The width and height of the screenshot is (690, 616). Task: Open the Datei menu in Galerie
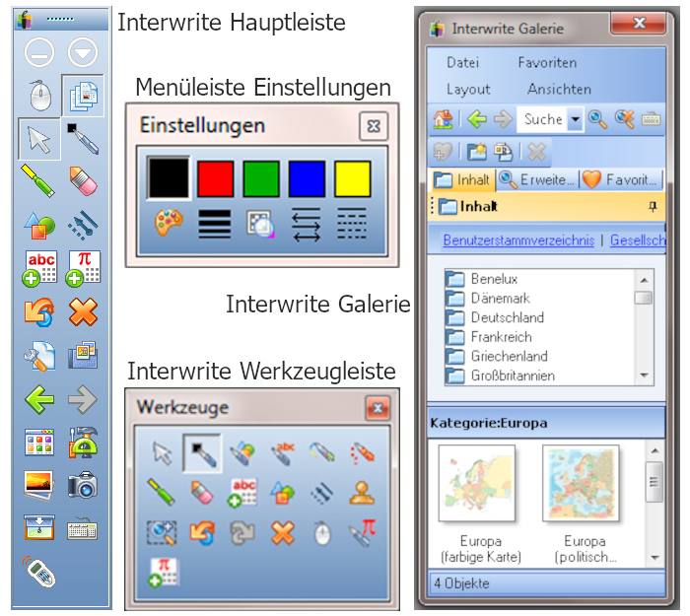463,62
